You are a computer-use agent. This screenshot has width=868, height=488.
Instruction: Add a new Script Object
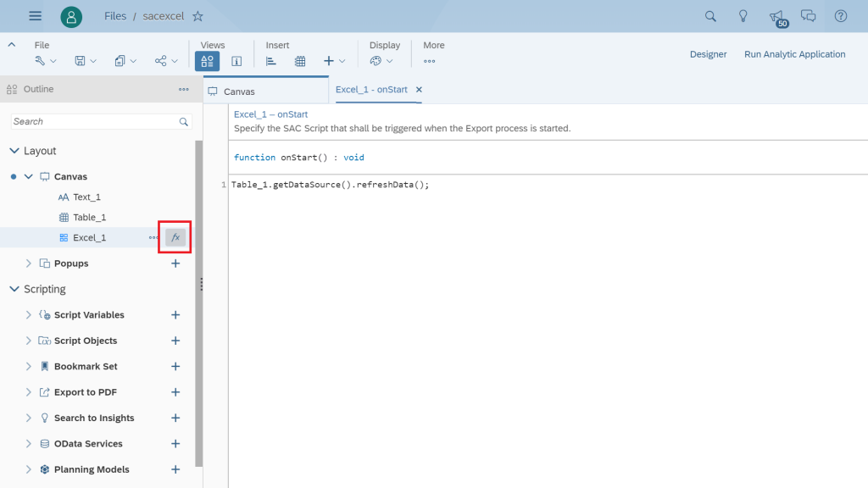[x=175, y=341]
